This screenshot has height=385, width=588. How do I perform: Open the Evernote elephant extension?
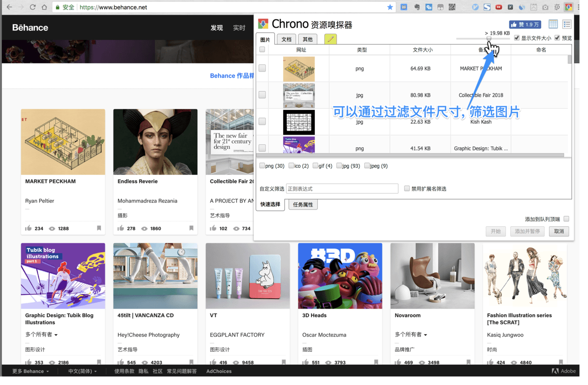click(x=417, y=7)
